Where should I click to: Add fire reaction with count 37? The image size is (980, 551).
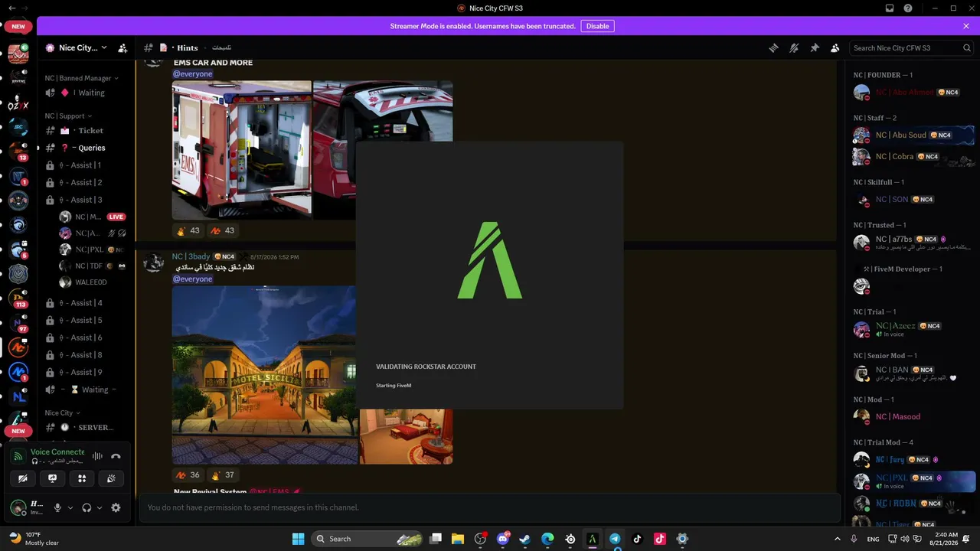click(223, 475)
